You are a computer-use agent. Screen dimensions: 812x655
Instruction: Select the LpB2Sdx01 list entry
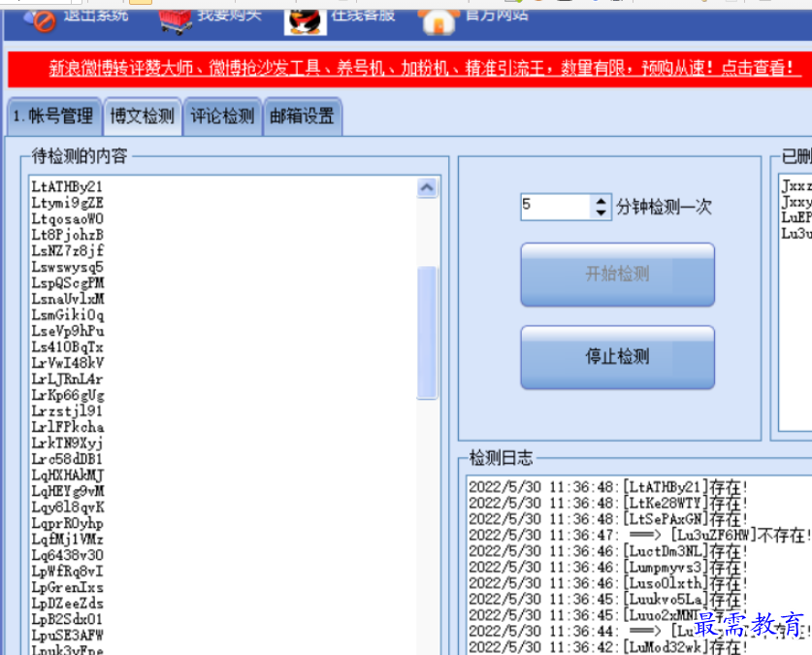point(67,620)
